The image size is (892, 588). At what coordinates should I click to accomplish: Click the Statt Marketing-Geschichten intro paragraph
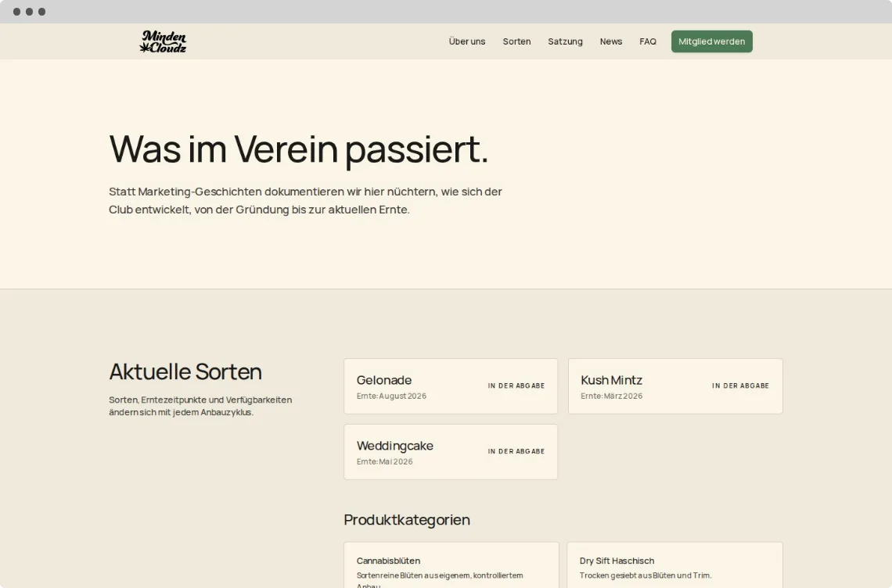pyautogui.click(x=305, y=201)
